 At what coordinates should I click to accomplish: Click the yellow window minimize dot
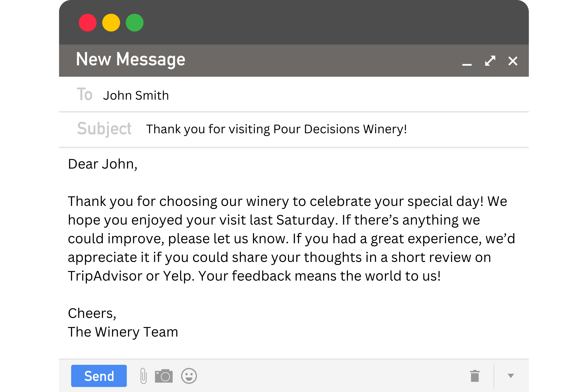[111, 23]
